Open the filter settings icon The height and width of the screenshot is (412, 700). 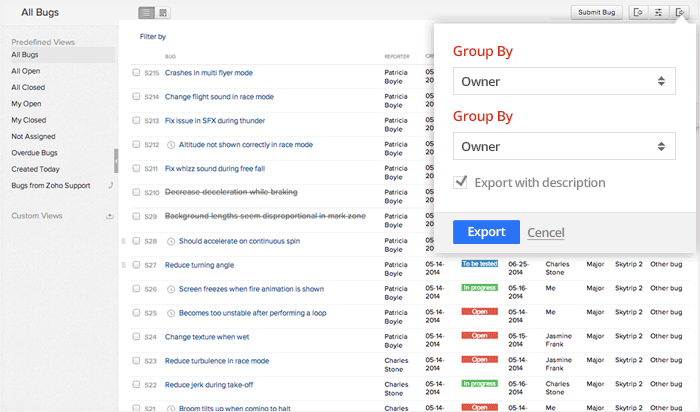659,13
